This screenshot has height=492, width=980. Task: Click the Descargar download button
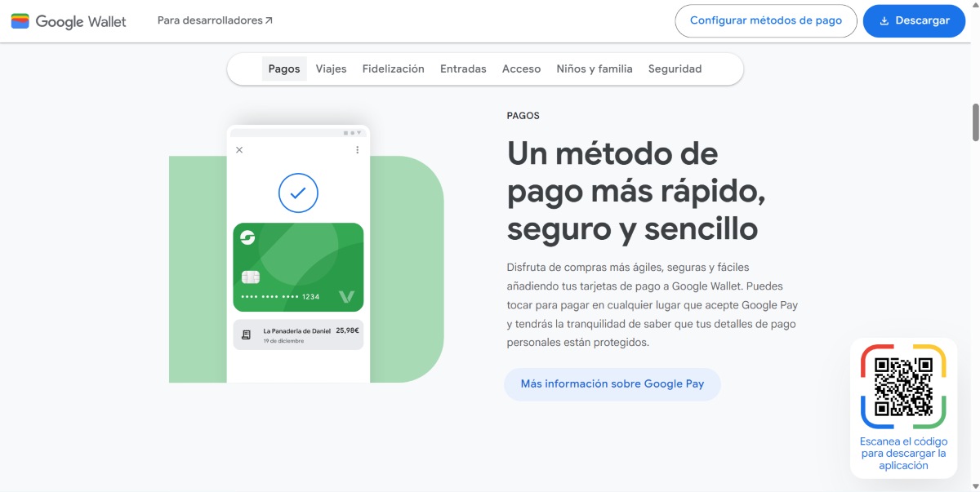[x=915, y=20]
